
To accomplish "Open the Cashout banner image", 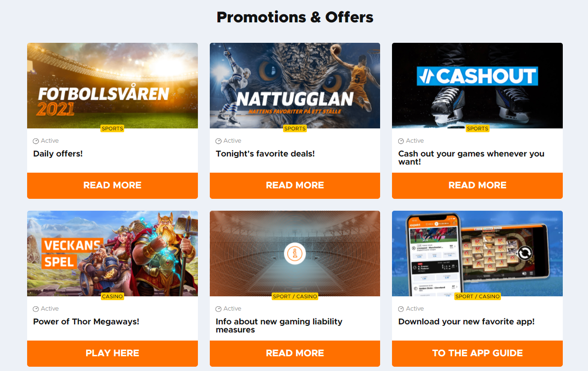I will [477, 86].
